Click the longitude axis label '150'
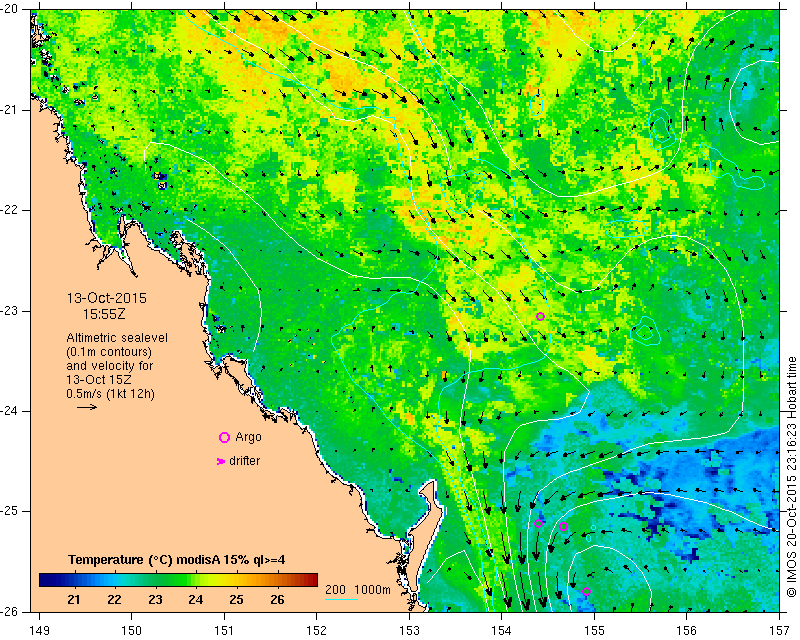 [x=132, y=631]
